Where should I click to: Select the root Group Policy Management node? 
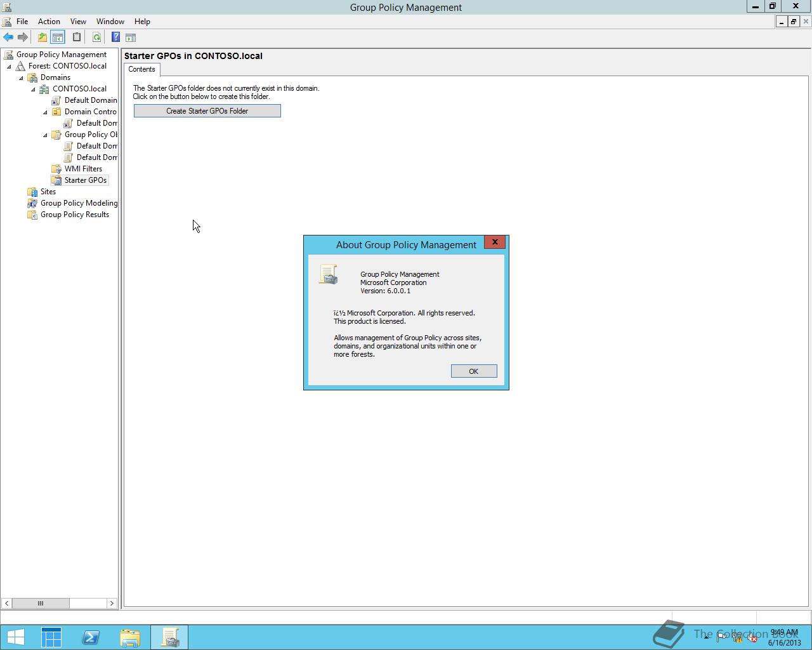pyautogui.click(x=62, y=55)
